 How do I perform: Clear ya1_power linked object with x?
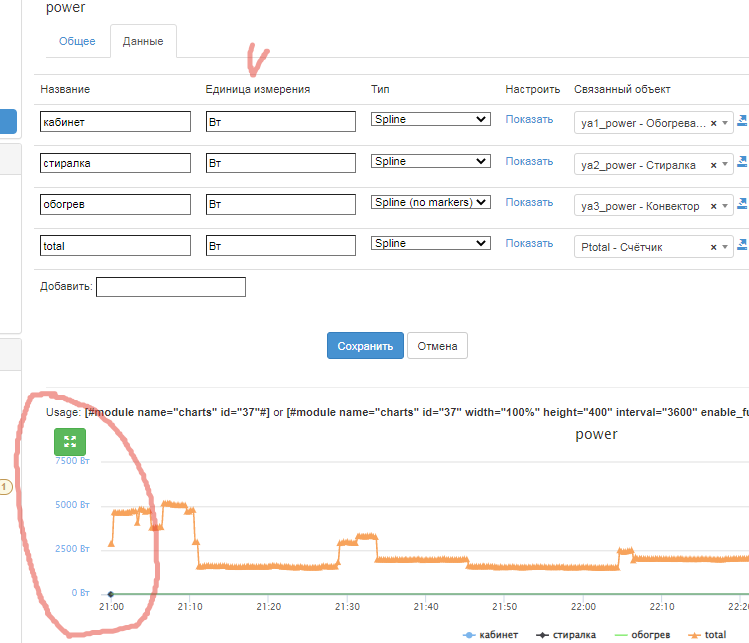click(713, 123)
